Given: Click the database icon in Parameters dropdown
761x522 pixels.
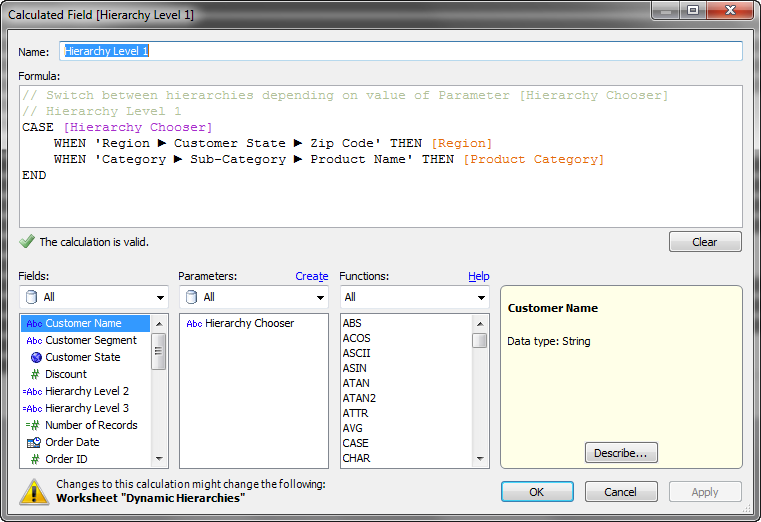Looking at the screenshot, I should coord(192,297).
